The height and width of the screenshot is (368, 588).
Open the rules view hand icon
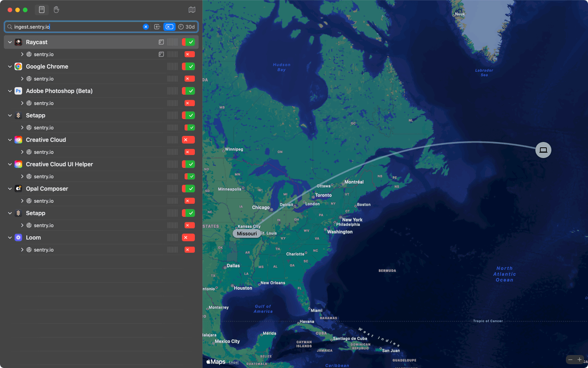[56, 10]
